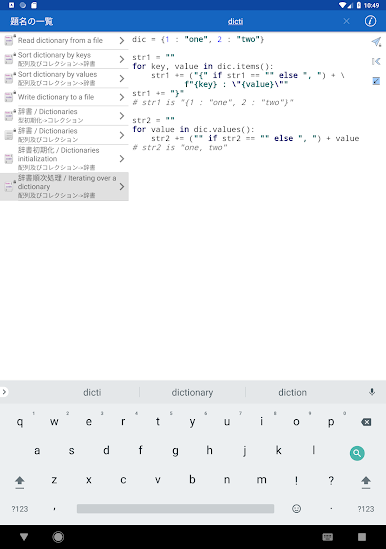Image resolution: width=386 pixels, height=549 pixels.
Task: Click code line 'for value in dic.values():'
Action: pyautogui.click(x=193, y=129)
